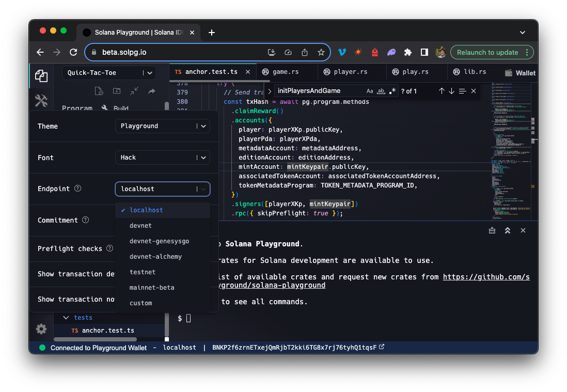Click the Endpoint dropdown box
Image resolution: width=567 pixels, height=392 pixels.
tap(162, 189)
